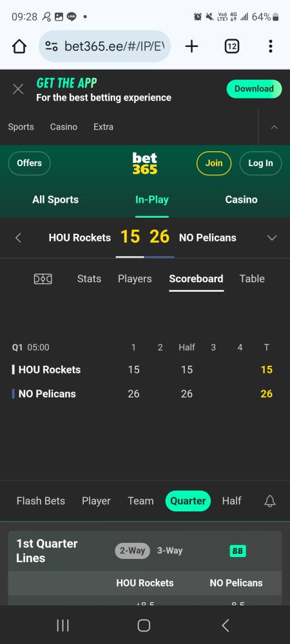Click the BB bet builder badge

tap(237, 551)
